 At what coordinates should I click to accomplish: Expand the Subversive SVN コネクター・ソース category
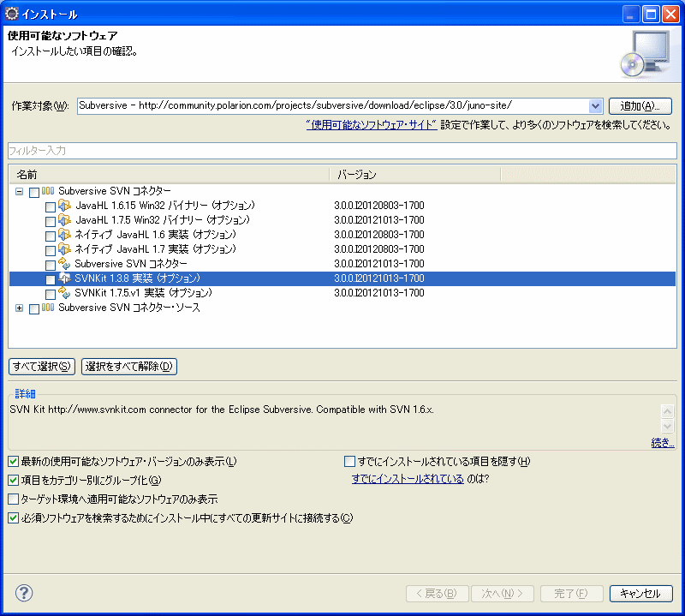click(19, 308)
